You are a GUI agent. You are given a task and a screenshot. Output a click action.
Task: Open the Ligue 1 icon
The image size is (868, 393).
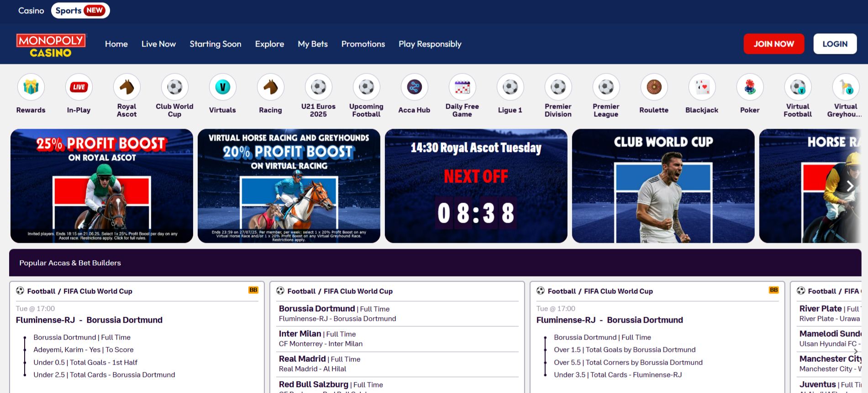(510, 87)
